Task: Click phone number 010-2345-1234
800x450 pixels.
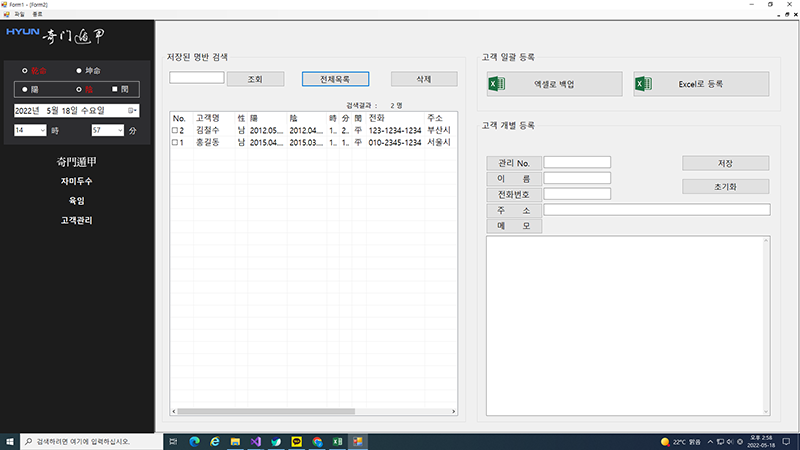Action: tap(395, 143)
